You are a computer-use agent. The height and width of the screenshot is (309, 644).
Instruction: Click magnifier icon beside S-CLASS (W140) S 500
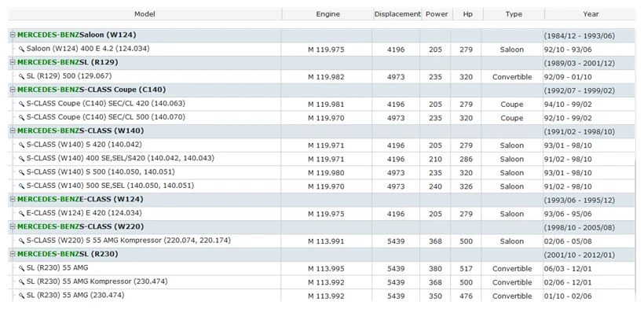[21, 172]
